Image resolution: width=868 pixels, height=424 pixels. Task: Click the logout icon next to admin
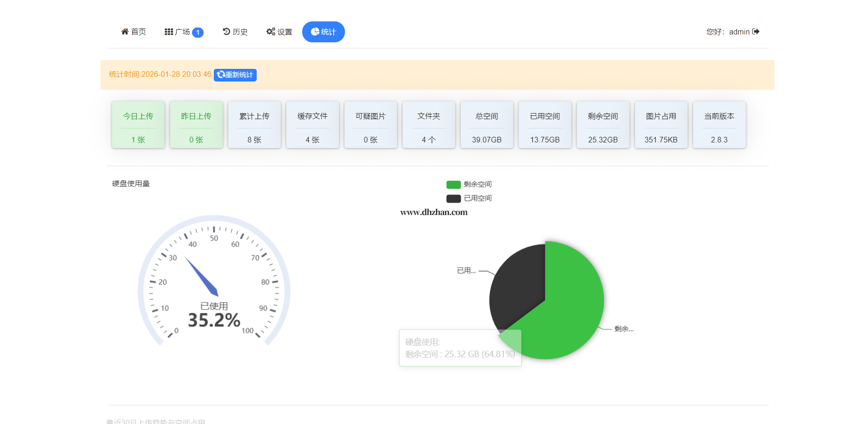tap(756, 32)
